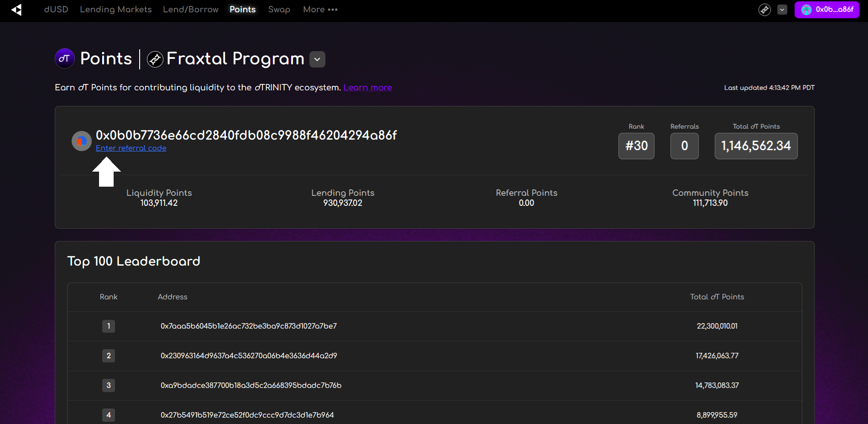The width and height of the screenshot is (868, 424).
Task: Click the rank 3 badge in the leaderboard
Action: coord(109,385)
